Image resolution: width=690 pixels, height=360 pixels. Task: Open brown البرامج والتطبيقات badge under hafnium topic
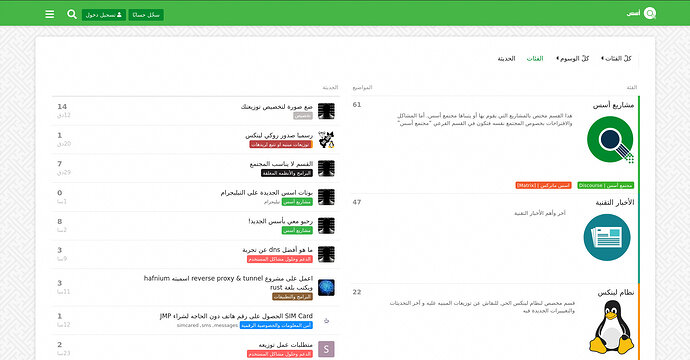click(x=293, y=297)
